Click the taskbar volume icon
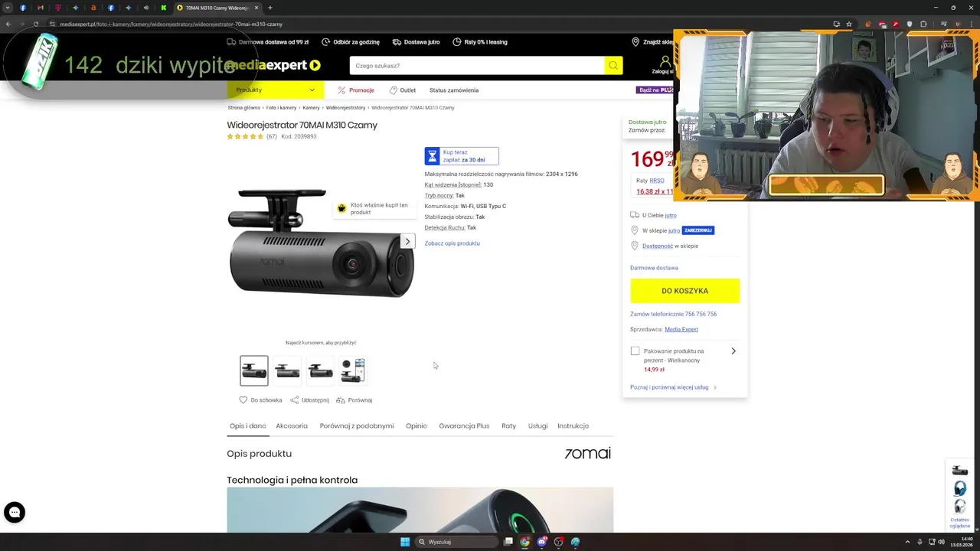 pyautogui.click(x=941, y=542)
